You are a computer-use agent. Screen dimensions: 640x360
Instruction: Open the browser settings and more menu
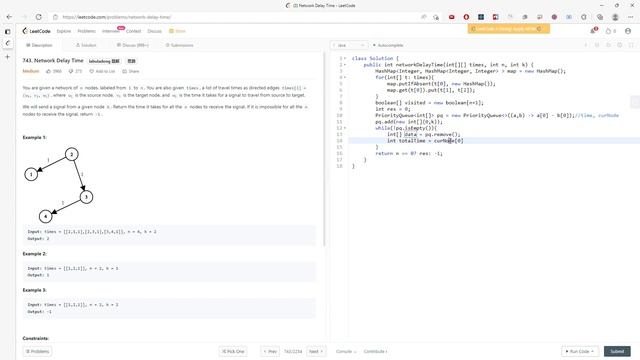[x=631, y=17]
